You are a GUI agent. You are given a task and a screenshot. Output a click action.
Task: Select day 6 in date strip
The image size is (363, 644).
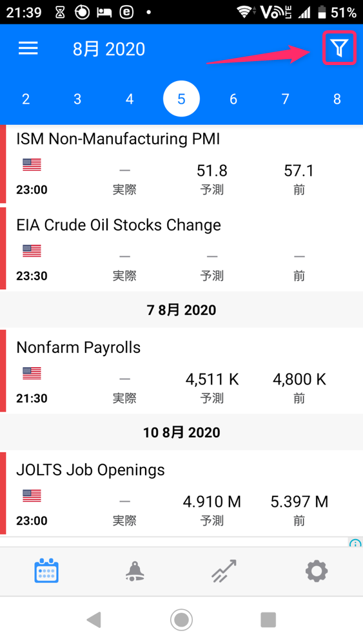coord(233,99)
